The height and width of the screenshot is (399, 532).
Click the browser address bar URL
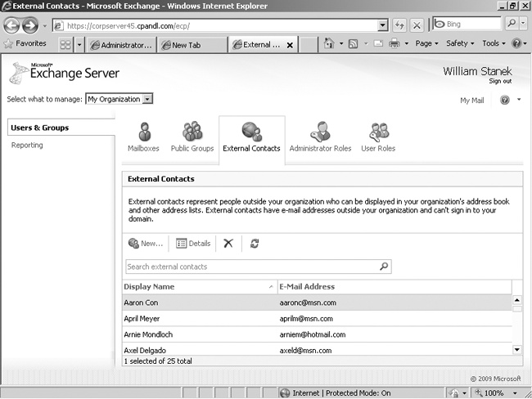217,25
